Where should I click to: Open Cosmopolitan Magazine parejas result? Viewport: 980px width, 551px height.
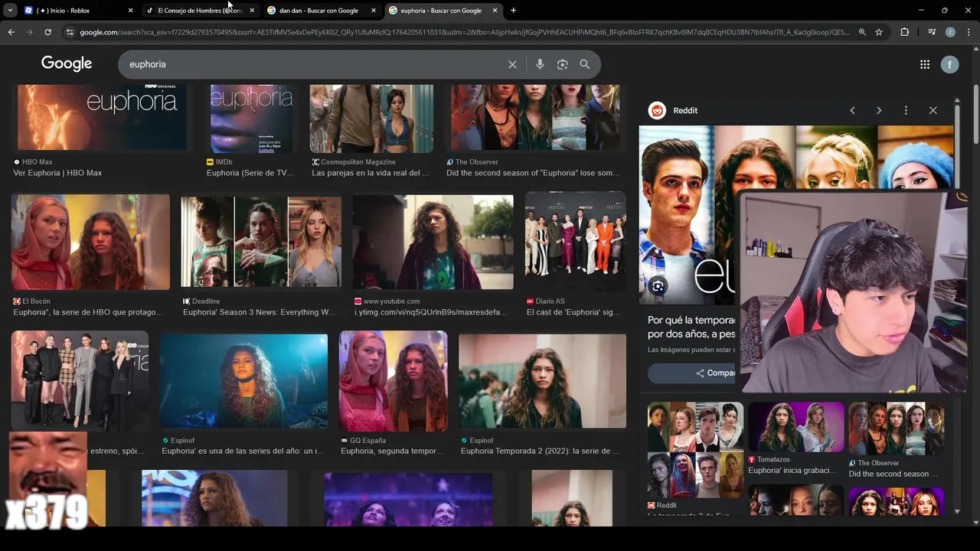[x=371, y=173]
